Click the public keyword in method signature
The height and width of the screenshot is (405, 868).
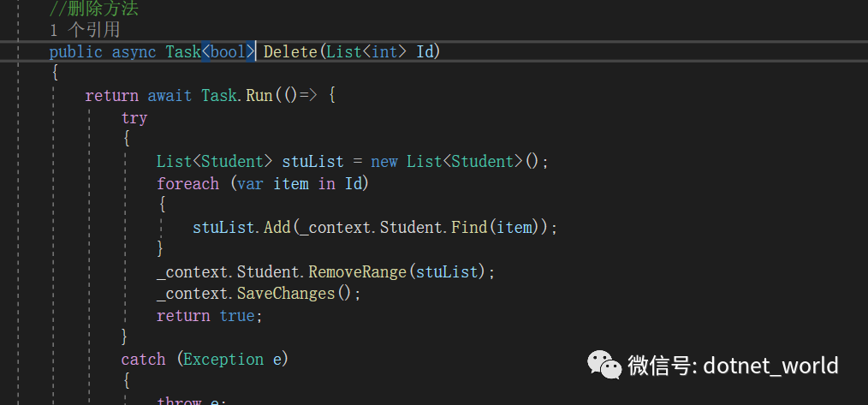pos(75,51)
